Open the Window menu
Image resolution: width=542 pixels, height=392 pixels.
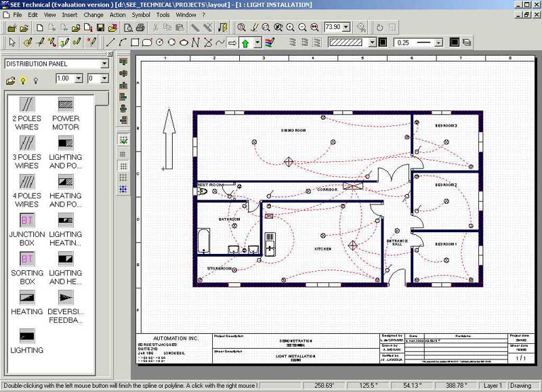pyautogui.click(x=186, y=15)
